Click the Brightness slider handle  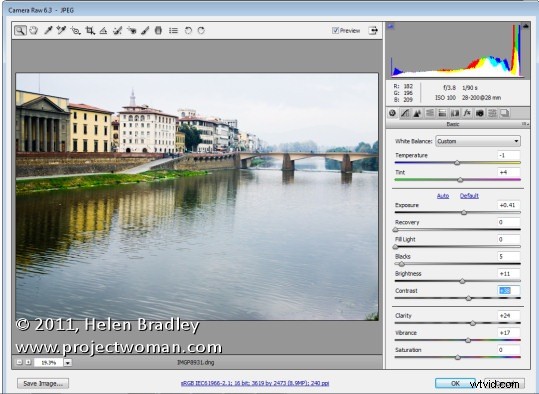[x=462, y=281]
